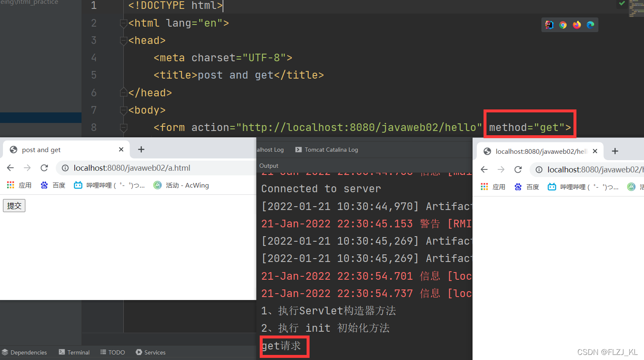This screenshot has width=644, height=360.
Task: Collapse the html tag fold marker
Action: click(124, 23)
